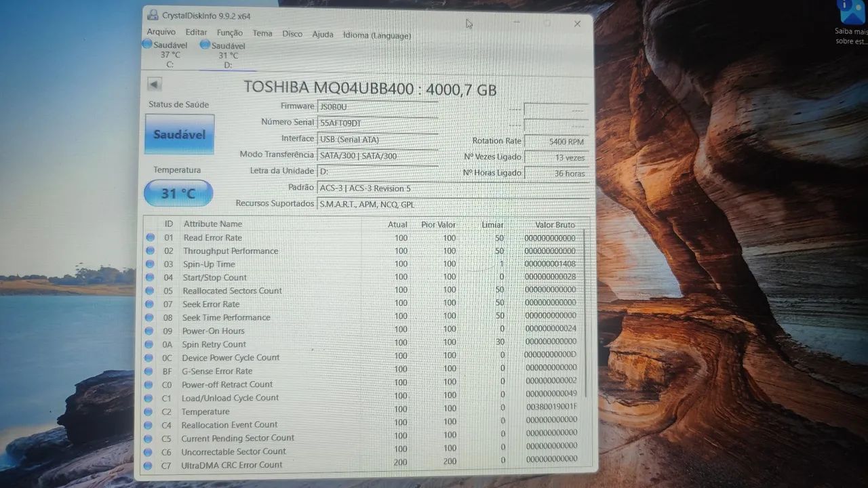Open the Disco menu
The height and width of the screenshot is (488, 868).
292,34
